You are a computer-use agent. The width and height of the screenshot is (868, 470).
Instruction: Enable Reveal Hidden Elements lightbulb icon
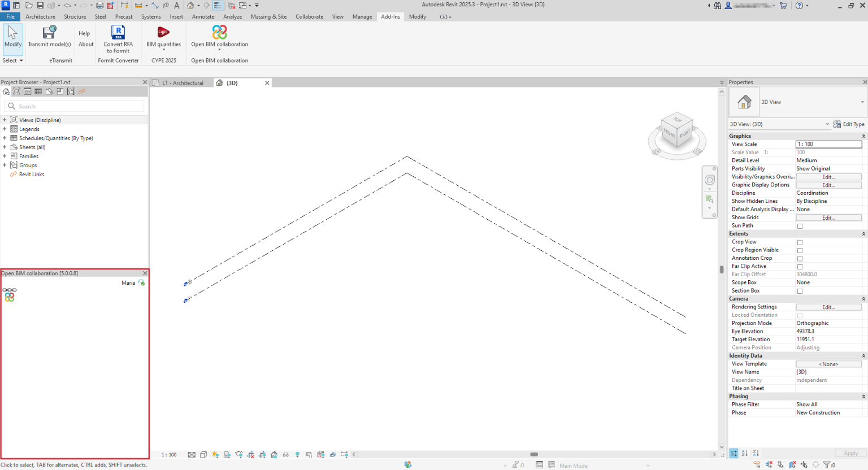[297, 454]
